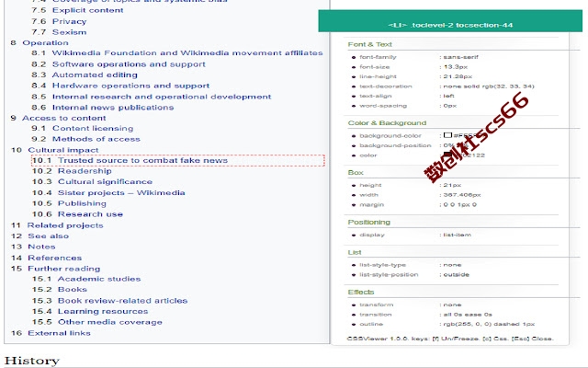The width and height of the screenshot is (588, 368).
Task: Jump to '14 References' link
Action: pos(46,258)
